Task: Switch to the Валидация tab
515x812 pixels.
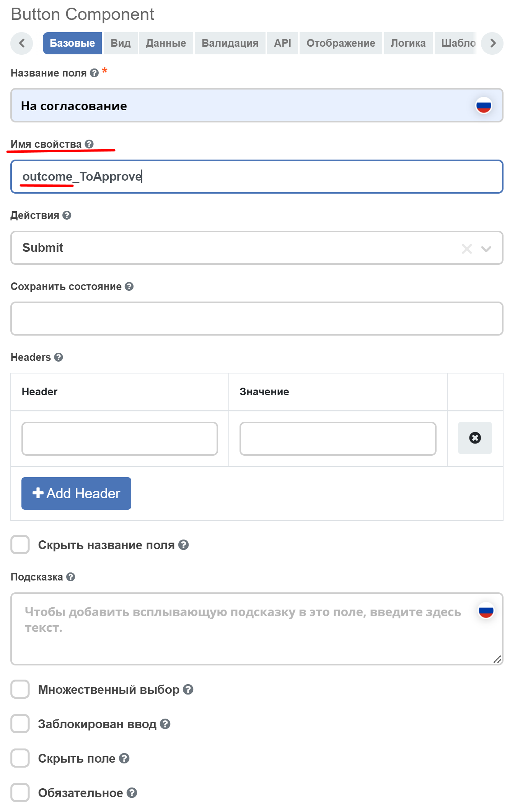Action: click(x=230, y=43)
